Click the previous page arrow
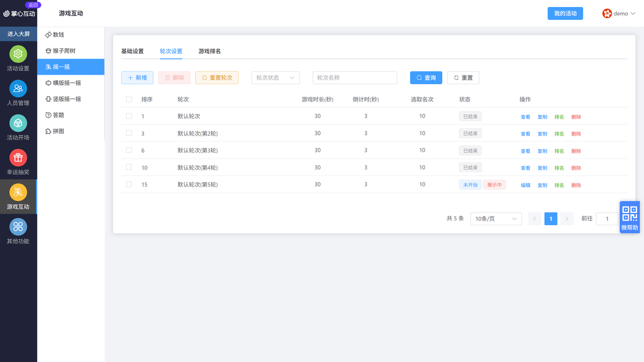The width and height of the screenshot is (644, 362). pos(535,219)
